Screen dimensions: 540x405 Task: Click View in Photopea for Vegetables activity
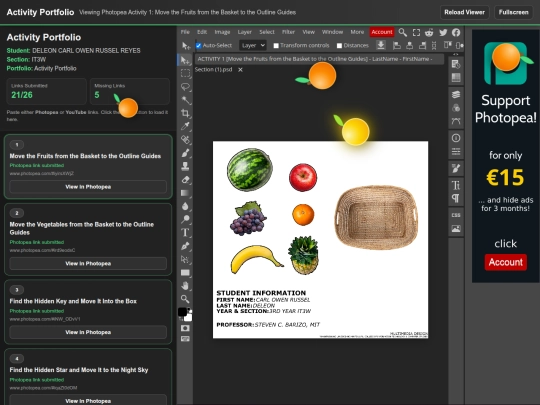click(x=88, y=263)
